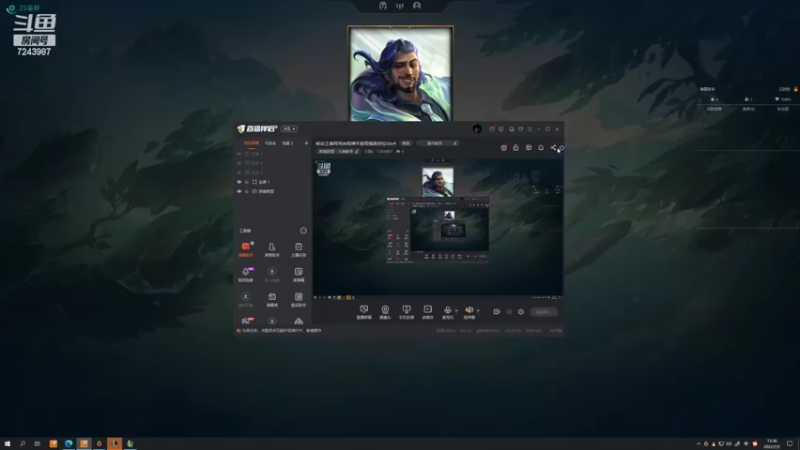This screenshot has height=450, width=800.
Task: Open the red-dotted icon next to the avatar
Action: pyautogui.click(x=492, y=129)
